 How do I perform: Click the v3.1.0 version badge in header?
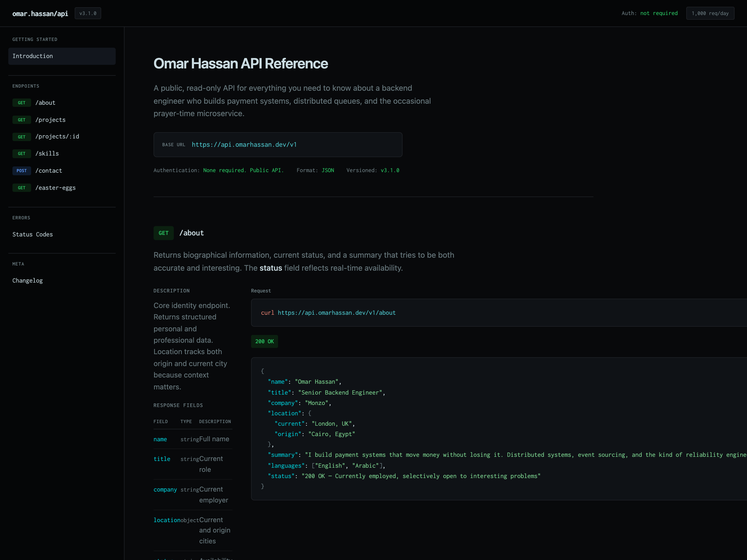pos(87,13)
